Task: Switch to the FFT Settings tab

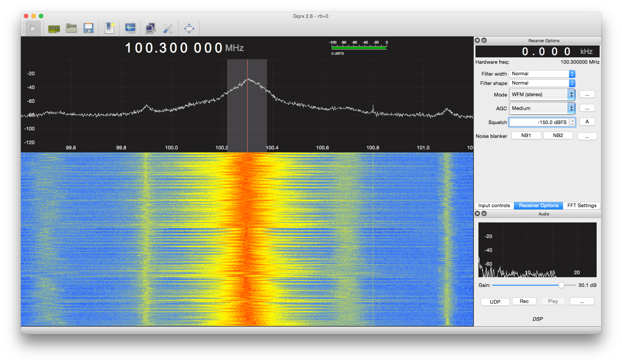Action: [x=582, y=206]
